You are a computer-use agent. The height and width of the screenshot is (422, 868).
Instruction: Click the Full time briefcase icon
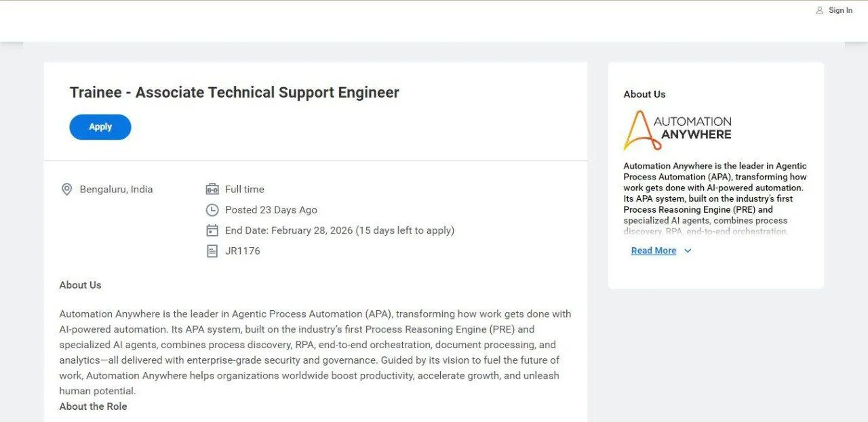tap(212, 190)
